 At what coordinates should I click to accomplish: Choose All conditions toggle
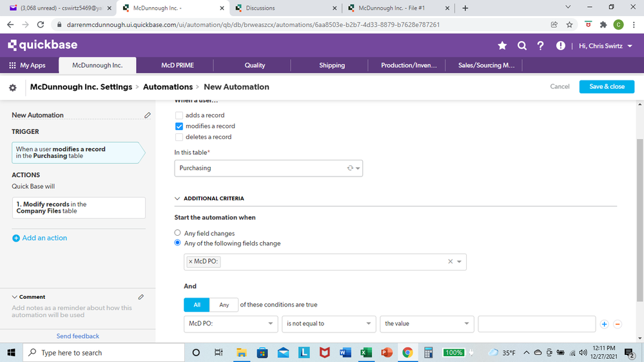coord(197,305)
